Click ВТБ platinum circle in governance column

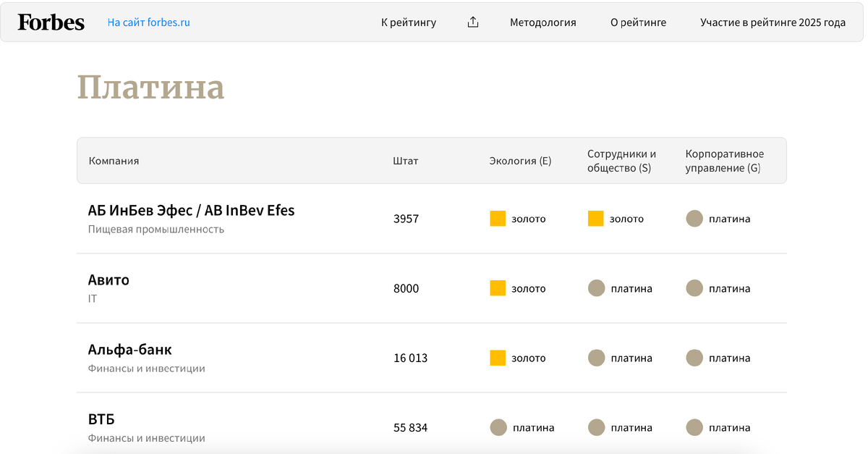[x=694, y=427]
